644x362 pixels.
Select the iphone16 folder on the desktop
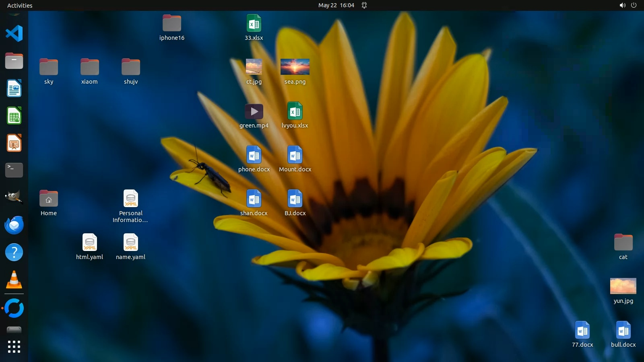(x=172, y=23)
